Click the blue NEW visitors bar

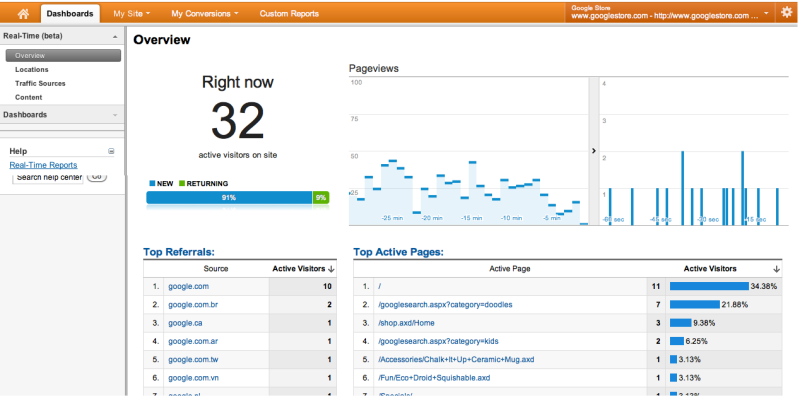229,197
